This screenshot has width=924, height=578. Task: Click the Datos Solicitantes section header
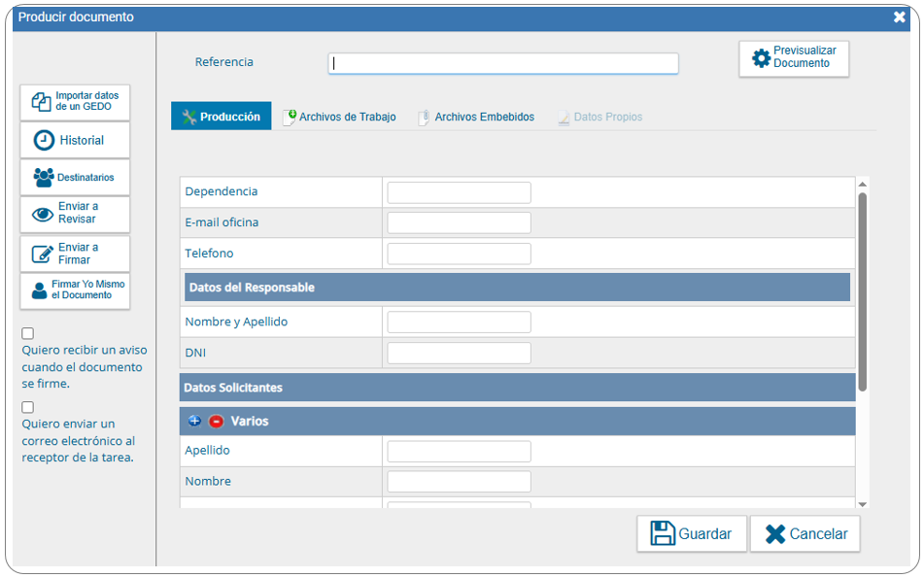[x=518, y=387]
